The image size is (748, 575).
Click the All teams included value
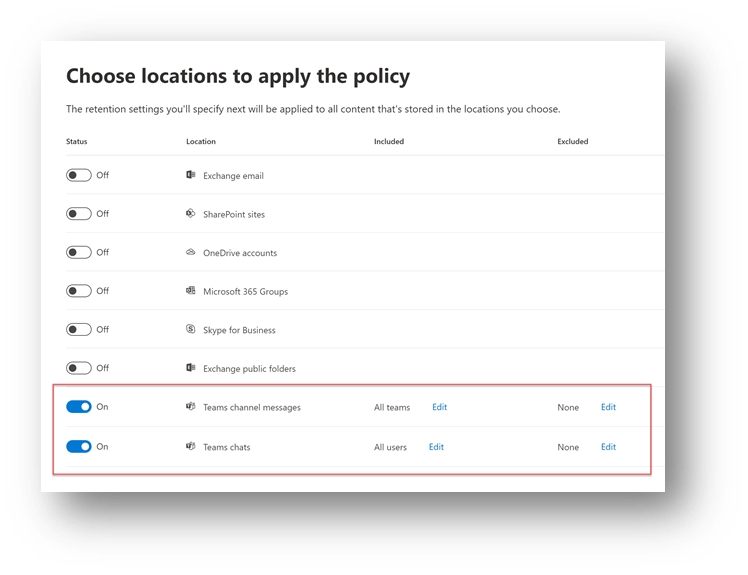pos(392,408)
